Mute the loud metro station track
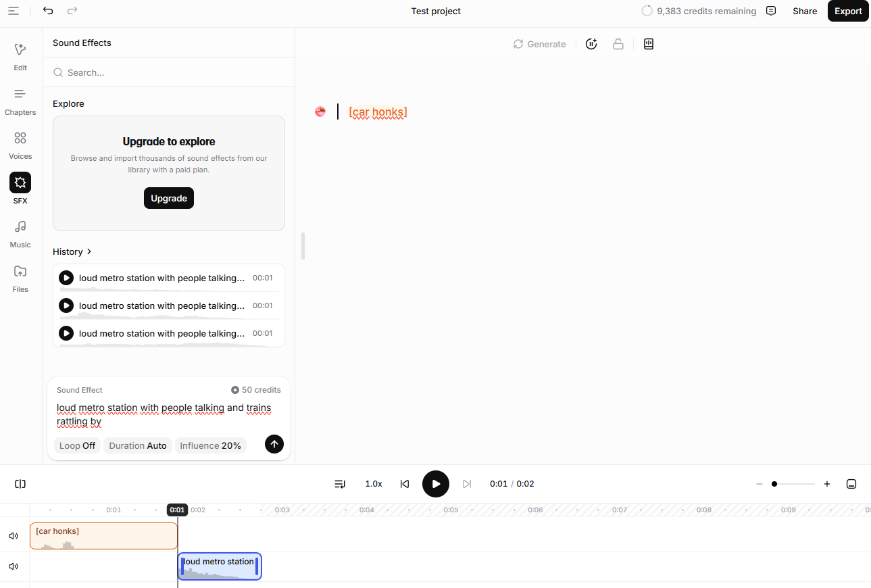The height and width of the screenshot is (588, 871). 14,566
